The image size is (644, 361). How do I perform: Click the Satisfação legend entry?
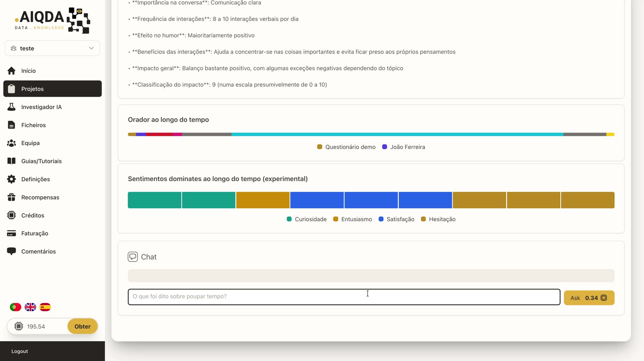(396, 219)
